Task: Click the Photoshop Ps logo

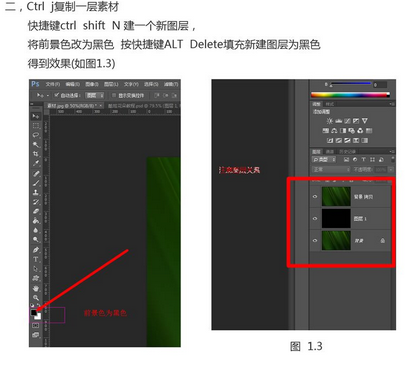Action: (x=35, y=84)
